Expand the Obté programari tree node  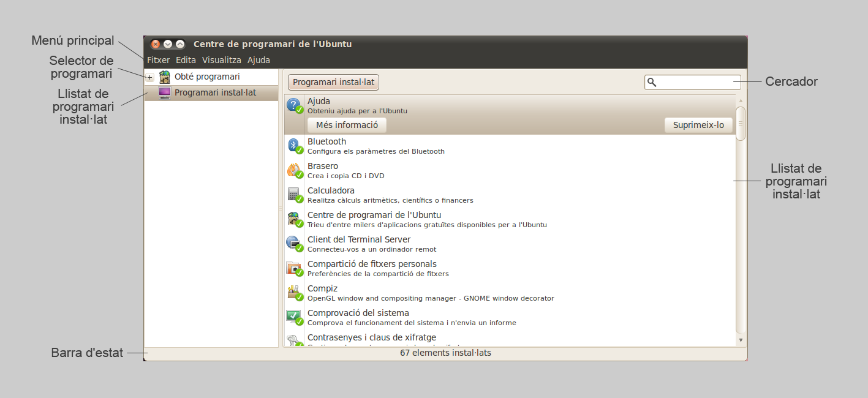click(149, 77)
